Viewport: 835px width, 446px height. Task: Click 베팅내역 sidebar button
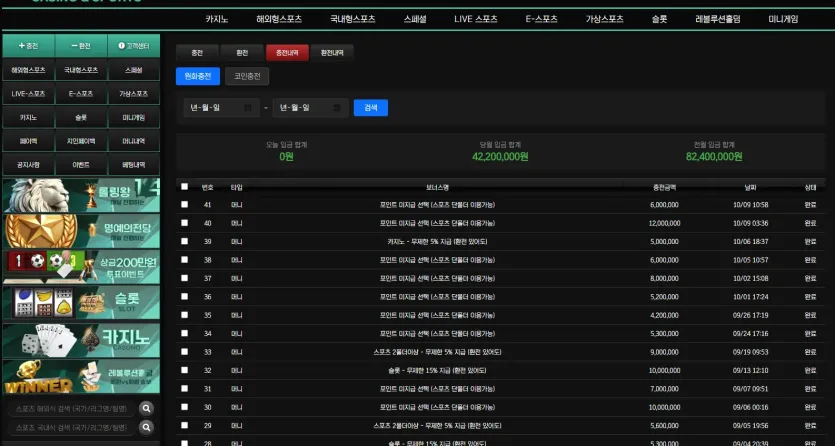(134, 165)
